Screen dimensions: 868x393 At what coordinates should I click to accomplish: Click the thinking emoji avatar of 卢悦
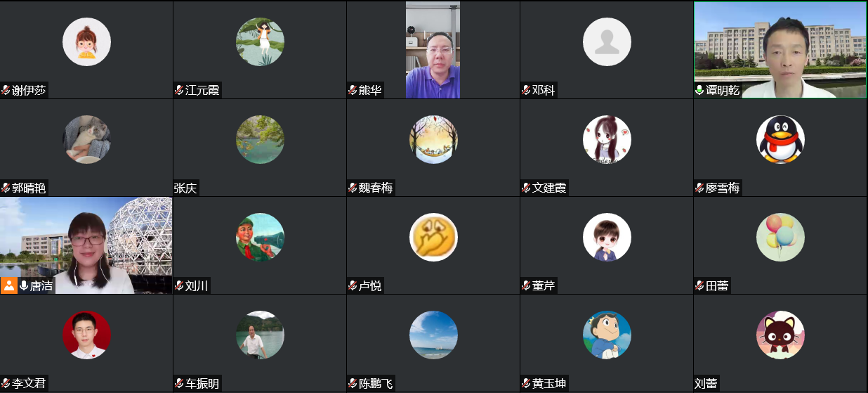point(433,237)
